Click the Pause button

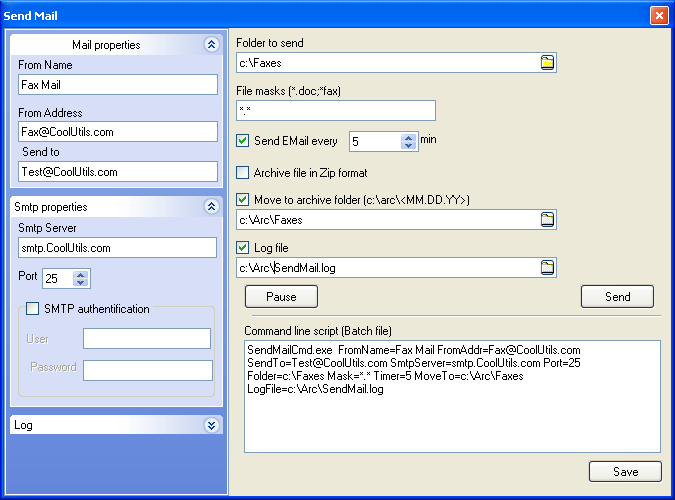[x=281, y=297]
